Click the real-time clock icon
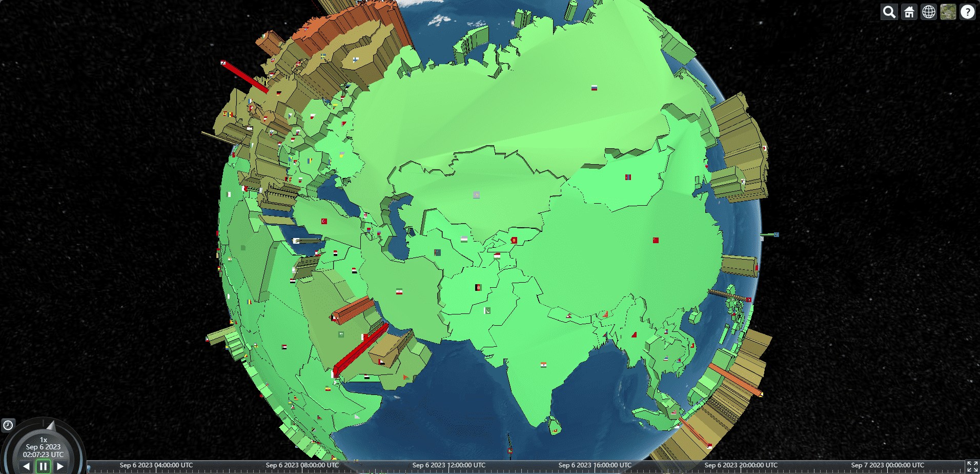 click(8, 425)
